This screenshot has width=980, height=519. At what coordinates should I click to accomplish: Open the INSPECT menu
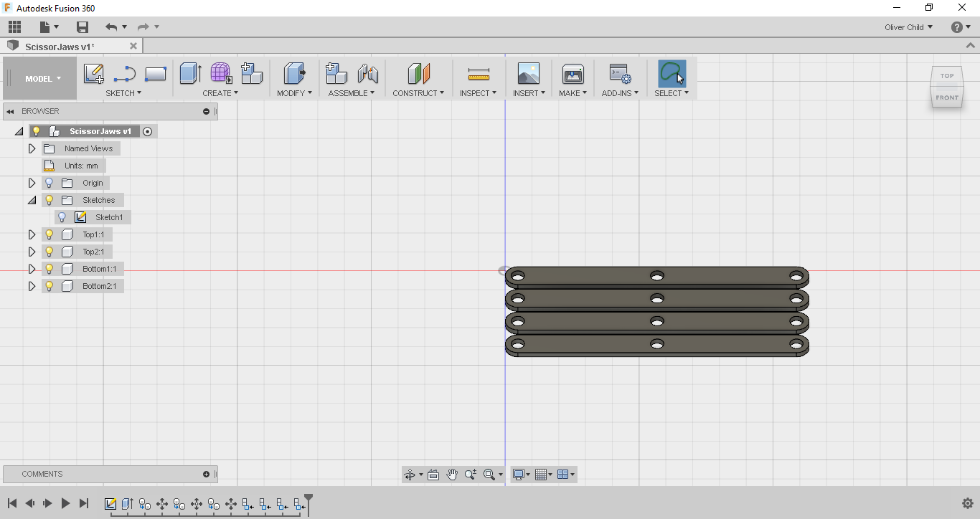478,93
